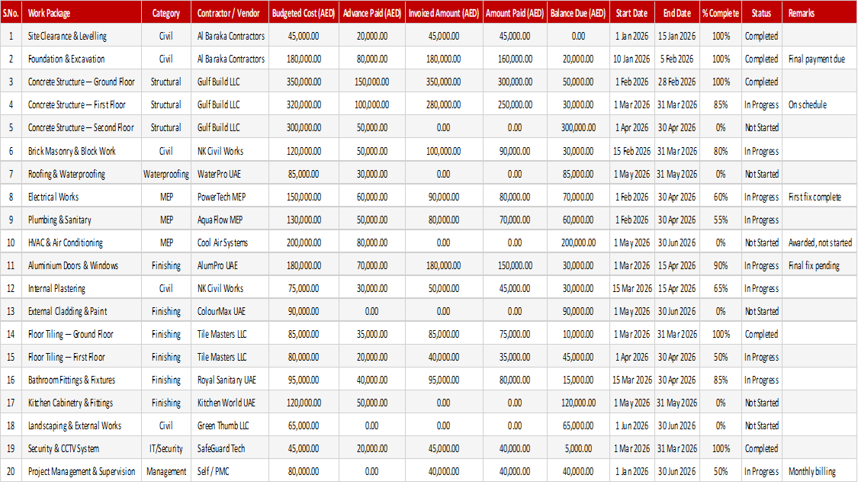The height and width of the screenshot is (504, 858).
Task: Click the 'Advance Paid (AED)' header
Action: pyautogui.click(x=372, y=13)
